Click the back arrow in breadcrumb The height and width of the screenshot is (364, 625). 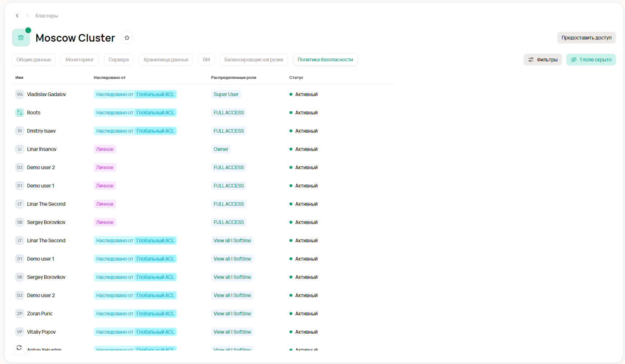tap(17, 16)
